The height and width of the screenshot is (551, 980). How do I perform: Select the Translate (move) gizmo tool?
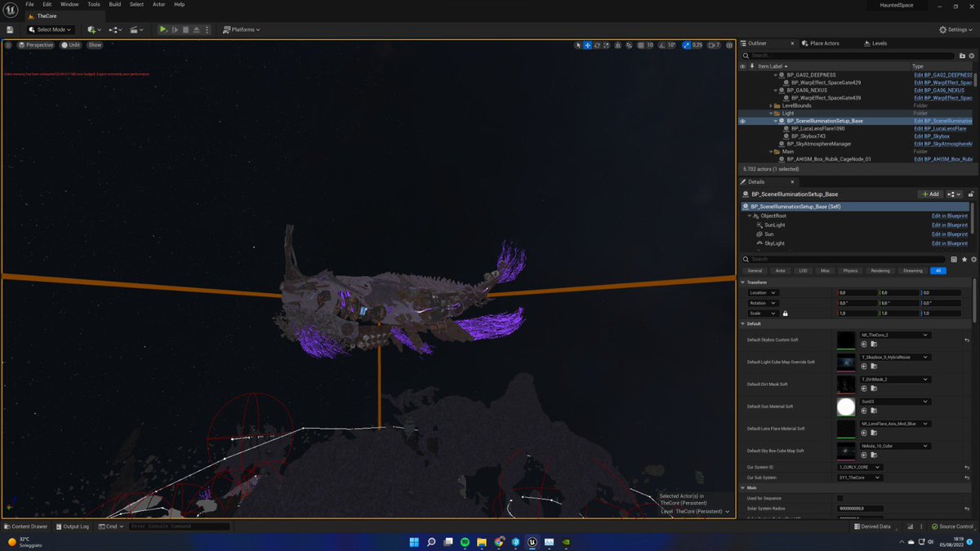coord(587,45)
